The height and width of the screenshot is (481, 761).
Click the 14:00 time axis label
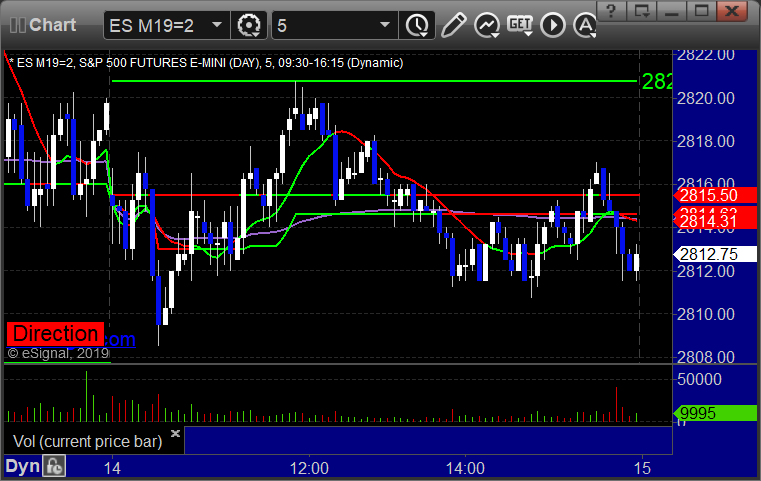point(465,468)
